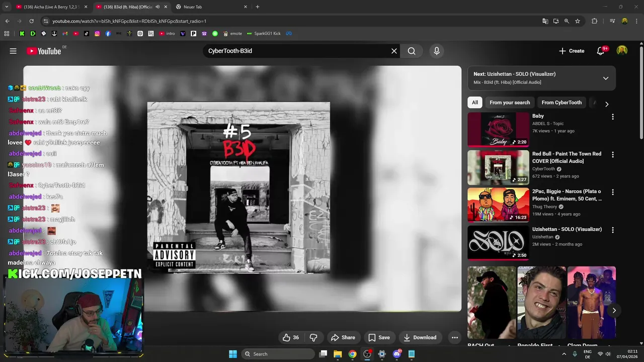The height and width of the screenshot is (362, 644).
Task: Go to YouTube home via logo
Action: point(44,51)
